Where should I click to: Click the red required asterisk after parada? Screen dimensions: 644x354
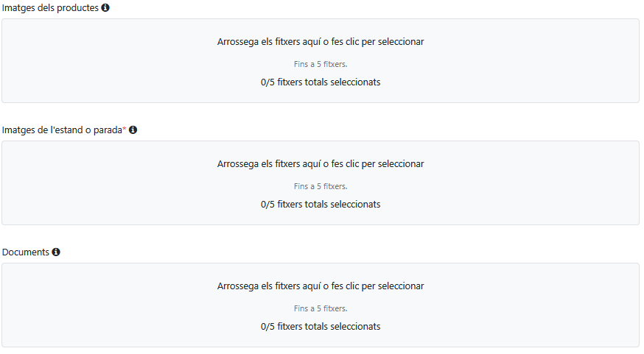pos(125,129)
